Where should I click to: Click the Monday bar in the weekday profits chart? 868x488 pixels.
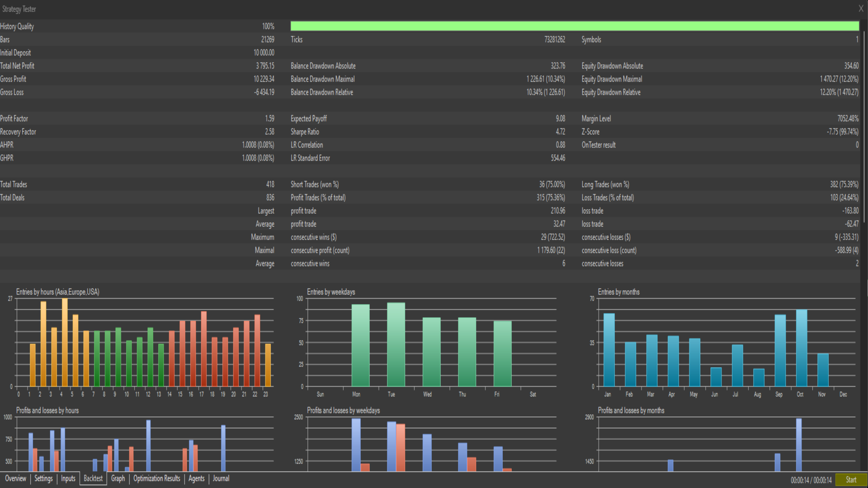(x=356, y=445)
